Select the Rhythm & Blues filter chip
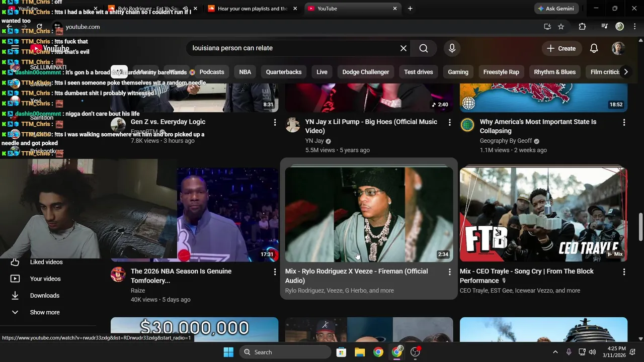Image resolution: width=644 pixels, height=362 pixels. pos(554,72)
